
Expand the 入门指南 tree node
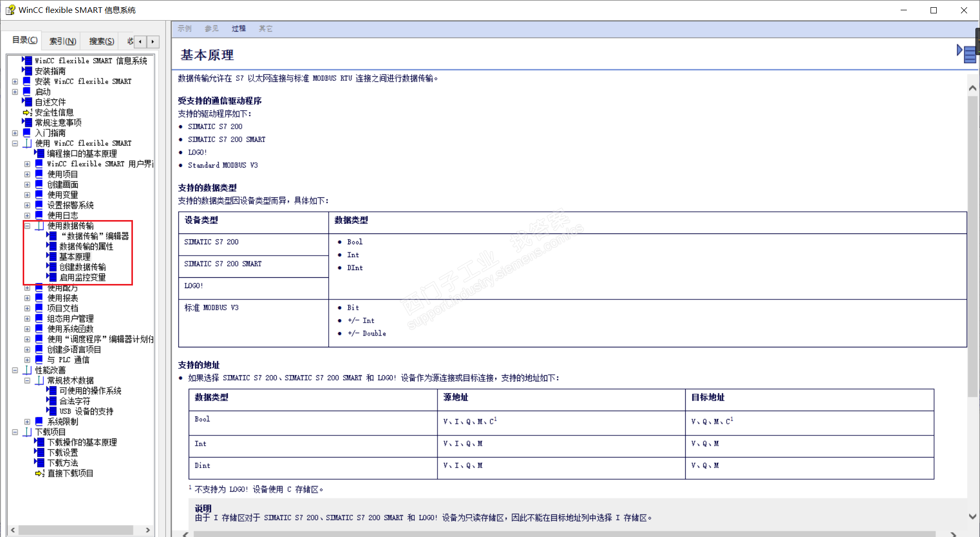[15, 133]
